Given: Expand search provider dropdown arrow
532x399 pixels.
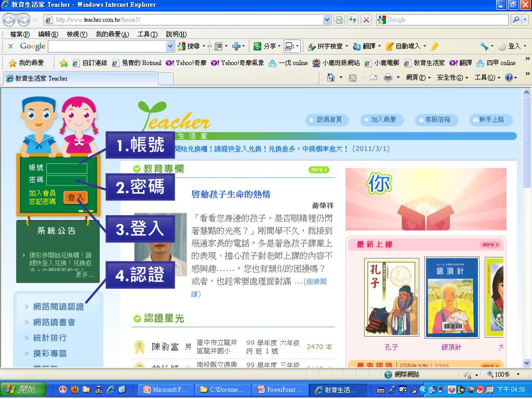Looking at the screenshot, I should click(x=525, y=20).
